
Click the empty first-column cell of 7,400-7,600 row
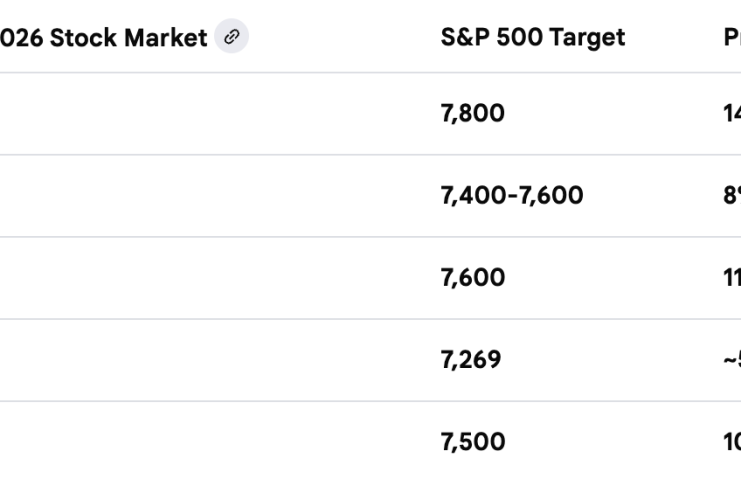pos(200,196)
